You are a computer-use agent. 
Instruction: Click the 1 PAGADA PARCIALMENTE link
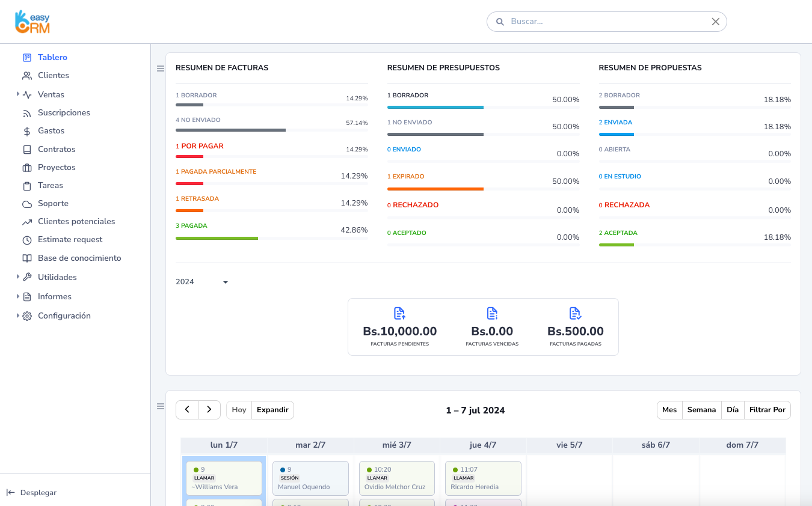(216, 172)
